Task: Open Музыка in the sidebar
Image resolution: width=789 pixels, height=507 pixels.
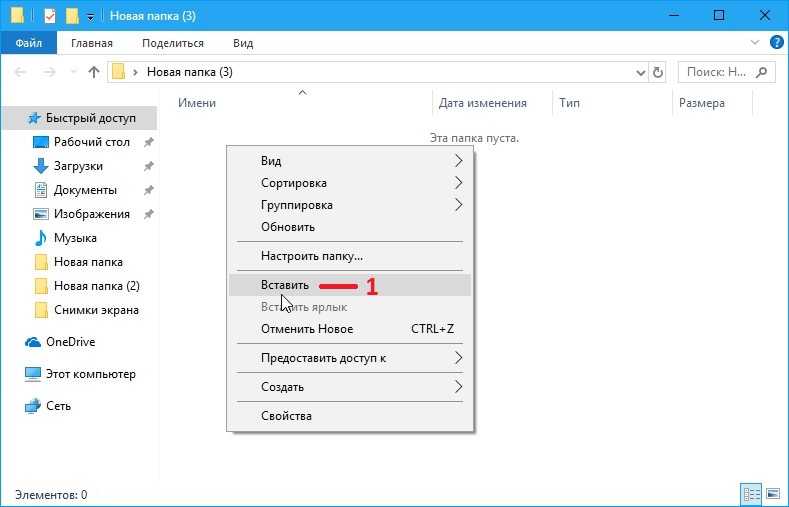Action: [x=75, y=238]
